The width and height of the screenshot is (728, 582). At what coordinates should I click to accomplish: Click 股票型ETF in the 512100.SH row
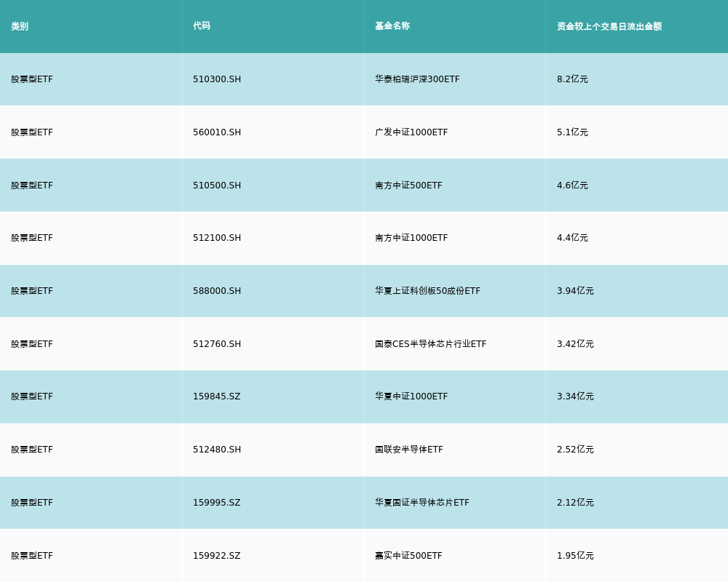32,238
